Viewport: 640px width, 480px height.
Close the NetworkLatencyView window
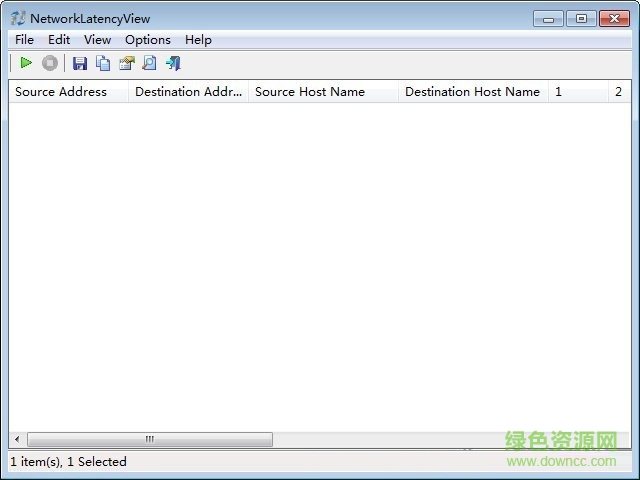(614, 19)
